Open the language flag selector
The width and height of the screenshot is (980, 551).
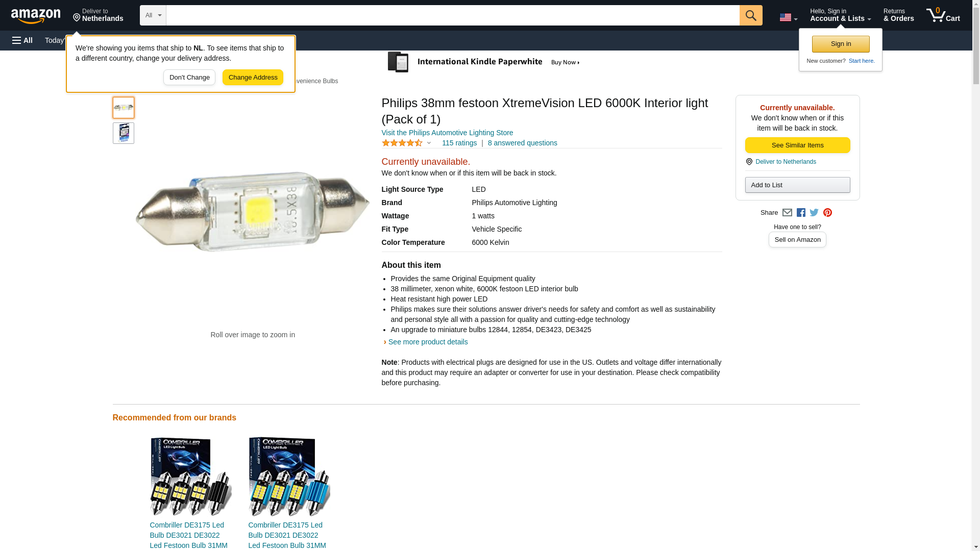(x=788, y=17)
